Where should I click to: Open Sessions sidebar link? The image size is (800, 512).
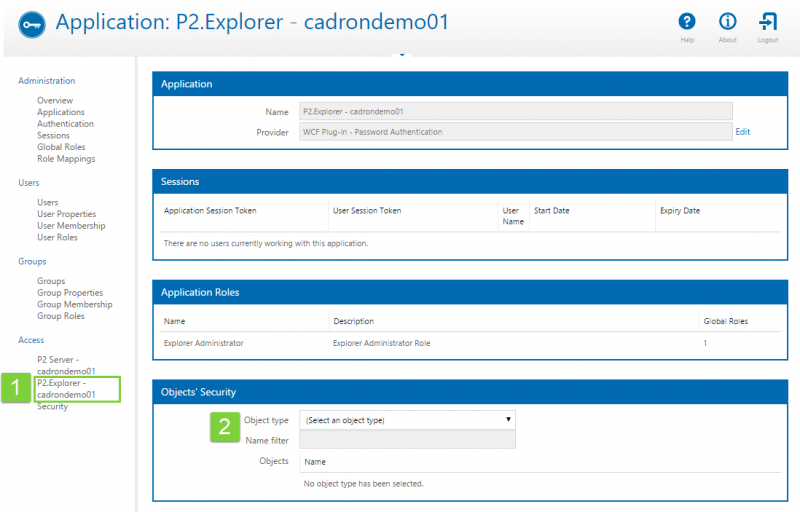click(53, 136)
